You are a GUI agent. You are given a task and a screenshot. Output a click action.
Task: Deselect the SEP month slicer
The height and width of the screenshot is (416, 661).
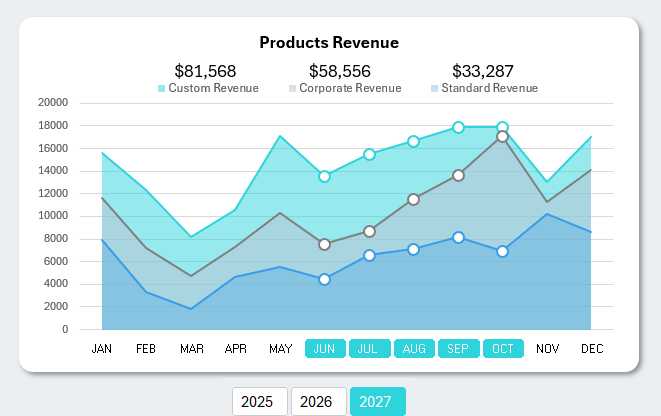(458, 349)
